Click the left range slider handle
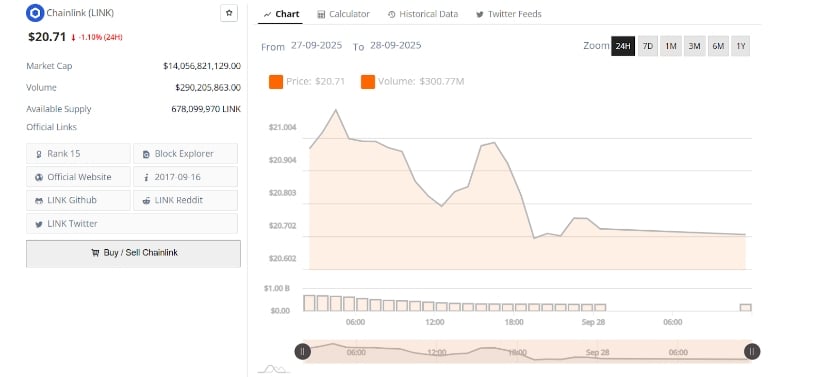Image resolution: width=825 pixels, height=377 pixels. click(x=303, y=351)
